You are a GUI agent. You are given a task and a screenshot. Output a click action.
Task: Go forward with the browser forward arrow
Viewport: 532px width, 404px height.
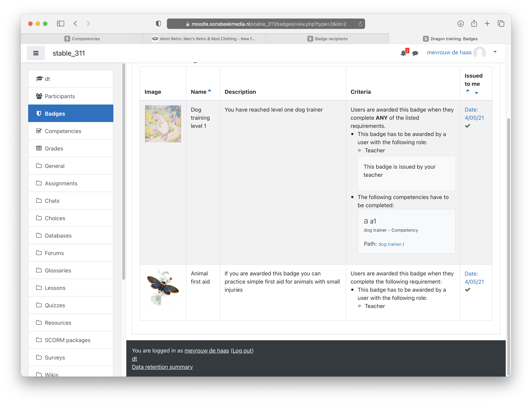coord(88,24)
